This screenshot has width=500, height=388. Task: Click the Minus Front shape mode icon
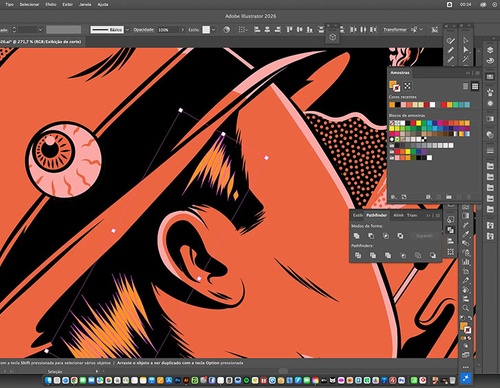point(371,236)
